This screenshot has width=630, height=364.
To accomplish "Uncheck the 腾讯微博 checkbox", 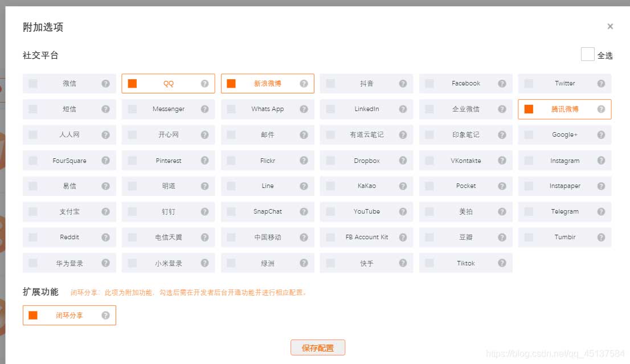I will [529, 109].
